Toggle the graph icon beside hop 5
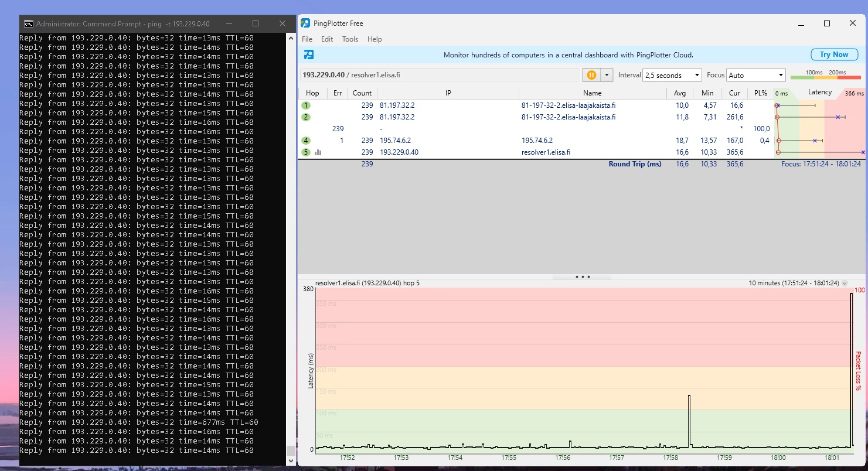 pos(318,152)
